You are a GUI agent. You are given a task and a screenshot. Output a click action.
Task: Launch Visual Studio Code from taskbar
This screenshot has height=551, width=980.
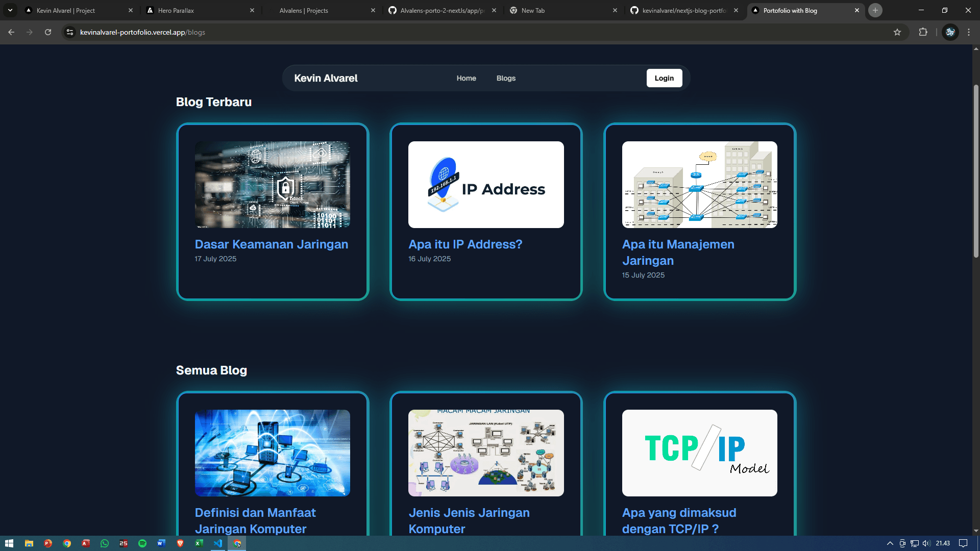pyautogui.click(x=218, y=543)
